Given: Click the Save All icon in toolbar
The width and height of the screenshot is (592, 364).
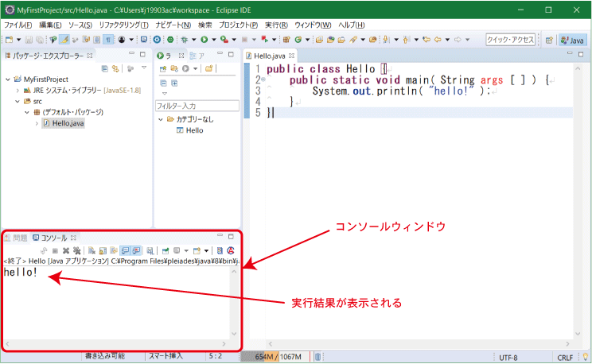Looking at the screenshot, I should coord(39,40).
